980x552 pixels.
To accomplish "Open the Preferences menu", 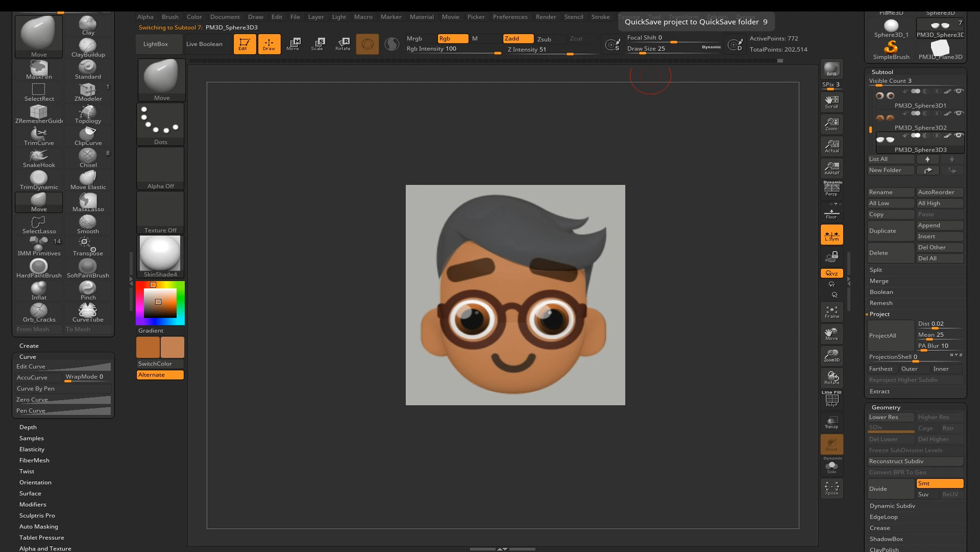I will point(510,16).
